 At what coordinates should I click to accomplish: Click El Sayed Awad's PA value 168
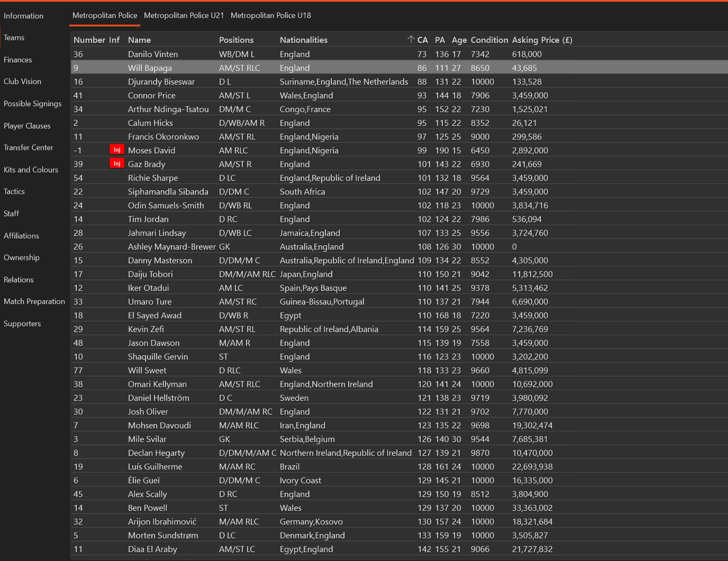point(442,315)
